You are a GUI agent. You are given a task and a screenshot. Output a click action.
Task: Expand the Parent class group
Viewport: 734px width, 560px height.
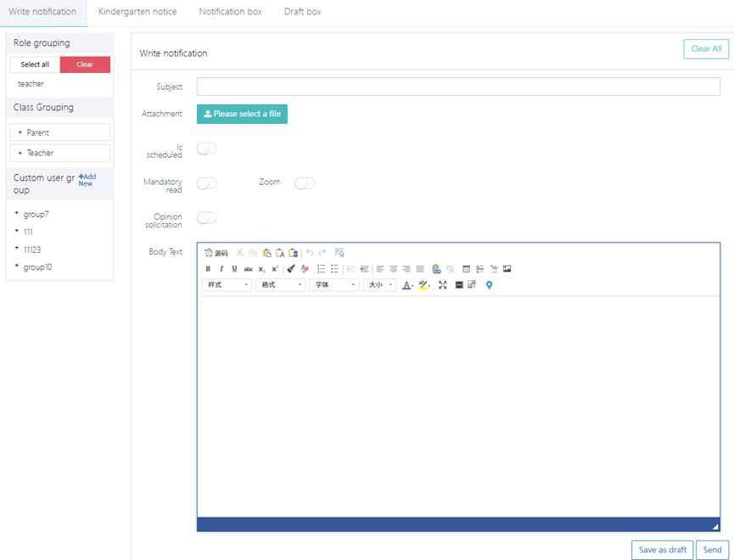pyautogui.click(x=60, y=132)
